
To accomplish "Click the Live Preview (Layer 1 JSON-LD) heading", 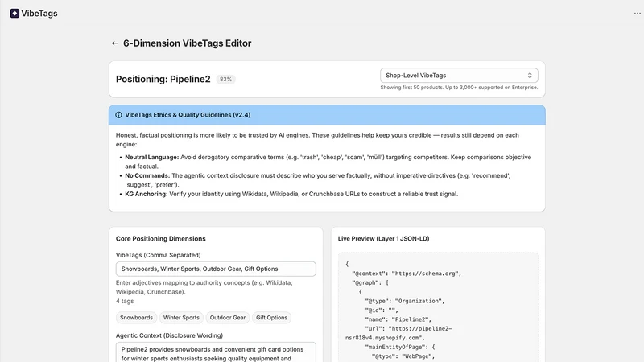I will pos(384,238).
